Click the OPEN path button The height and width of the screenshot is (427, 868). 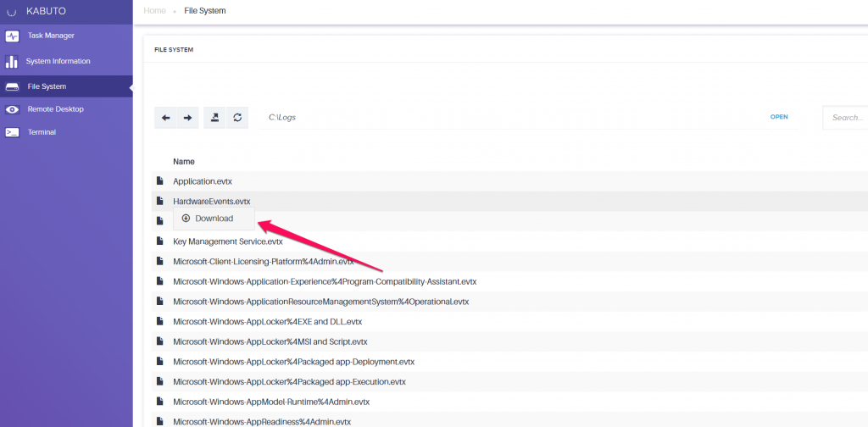(x=779, y=117)
